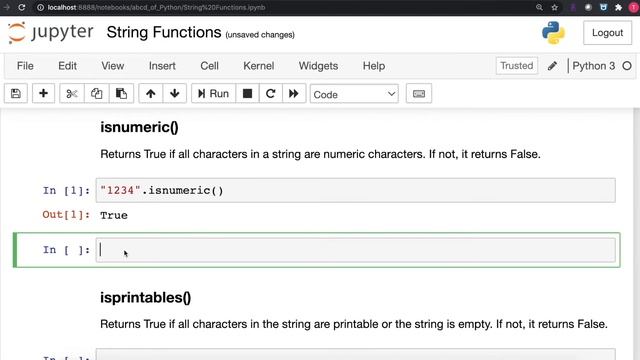
Task: Click the (unsaved changes) status text
Action: coord(260,35)
